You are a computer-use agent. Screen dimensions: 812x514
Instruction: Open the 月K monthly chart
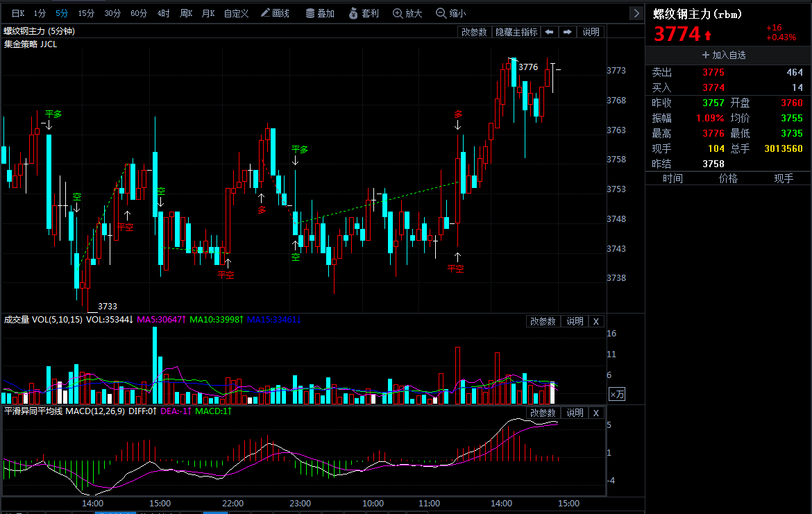(208, 13)
